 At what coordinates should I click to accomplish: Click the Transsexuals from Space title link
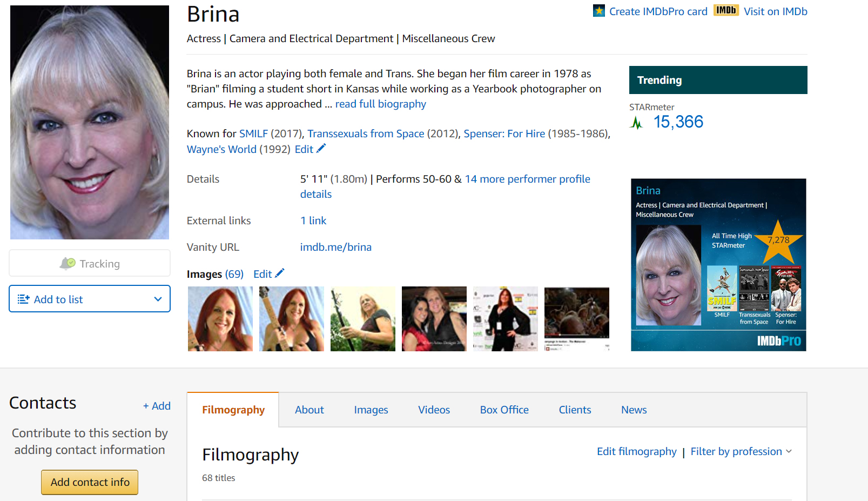click(366, 134)
